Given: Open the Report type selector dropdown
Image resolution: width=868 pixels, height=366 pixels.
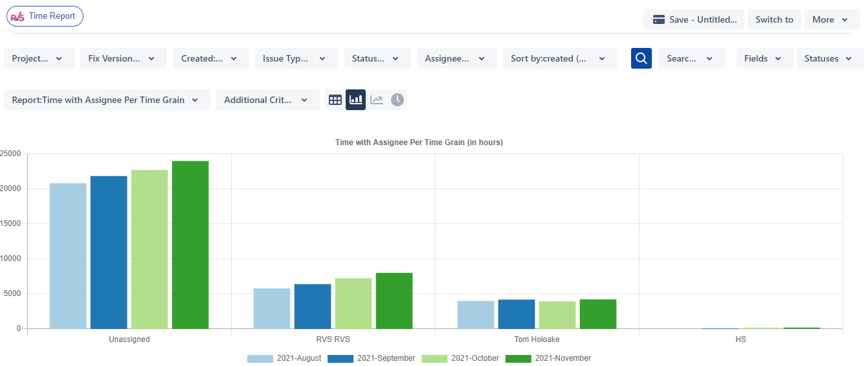Looking at the screenshot, I should [107, 100].
